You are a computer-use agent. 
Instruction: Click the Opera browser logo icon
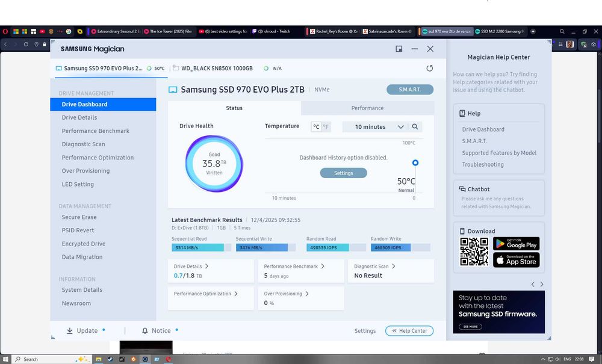click(5, 31)
